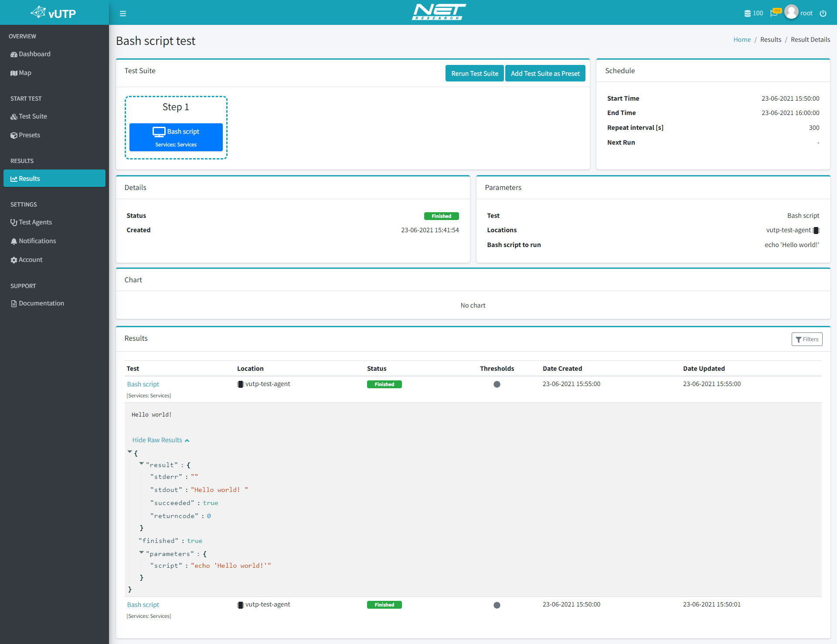Toggle the second test agent icon
This screenshot has width=837, height=644.
point(240,605)
